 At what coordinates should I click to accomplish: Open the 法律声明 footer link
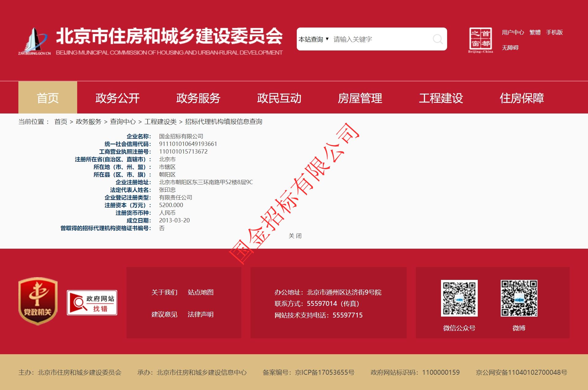tap(200, 314)
